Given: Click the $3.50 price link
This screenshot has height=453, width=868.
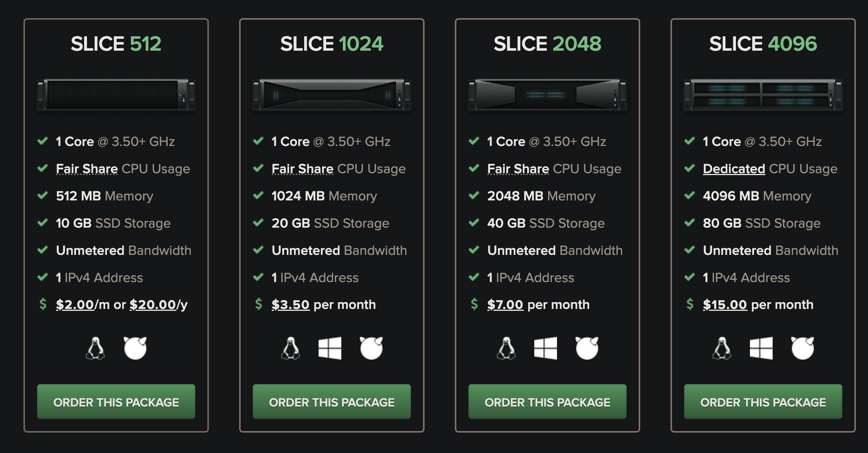Looking at the screenshot, I should 291,304.
